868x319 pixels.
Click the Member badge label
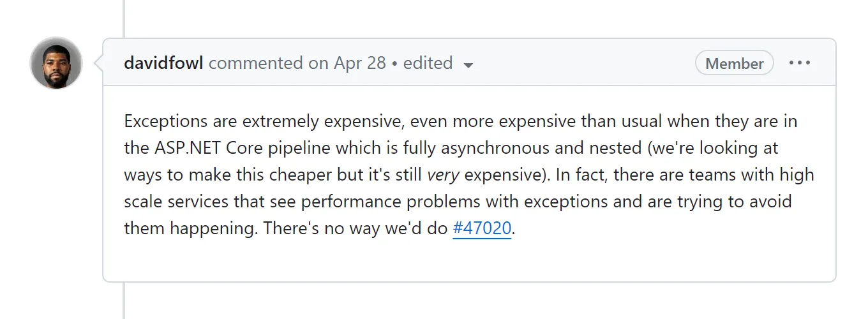(734, 63)
